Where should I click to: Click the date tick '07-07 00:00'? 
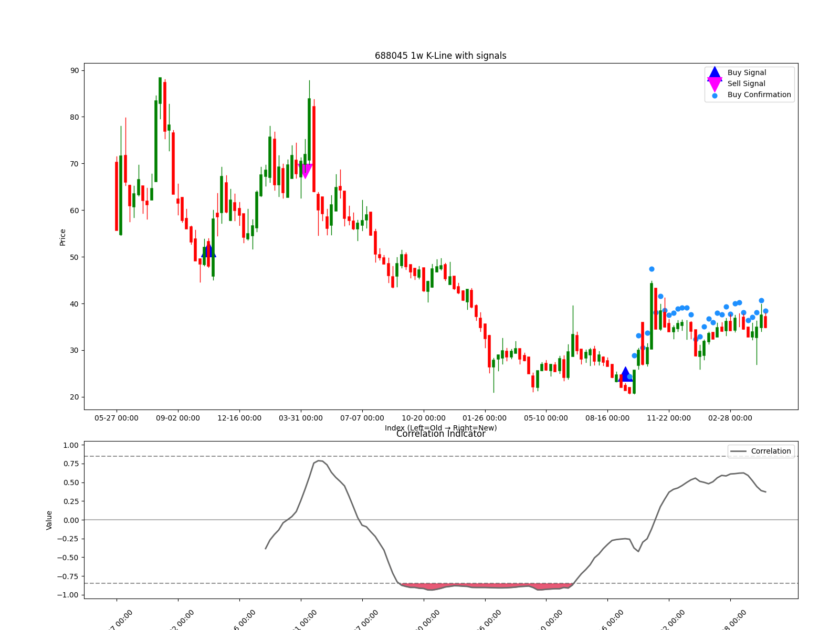click(362, 418)
